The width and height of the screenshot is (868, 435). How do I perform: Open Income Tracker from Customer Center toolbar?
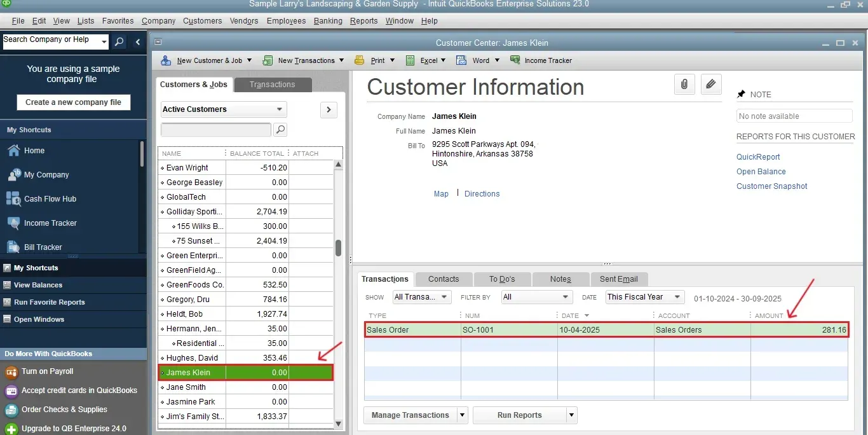coord(541,60)
